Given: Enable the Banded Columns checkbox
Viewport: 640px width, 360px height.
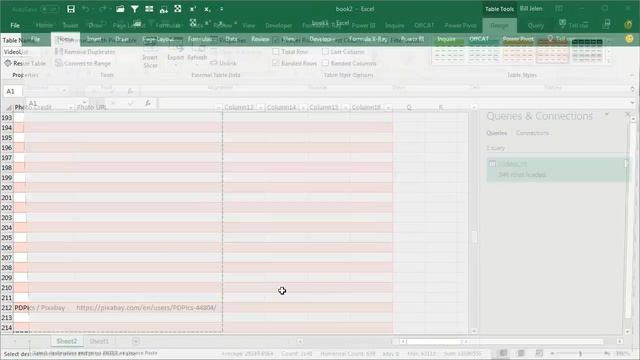Looking at the screenshot, I should click(x=325, y=63).
